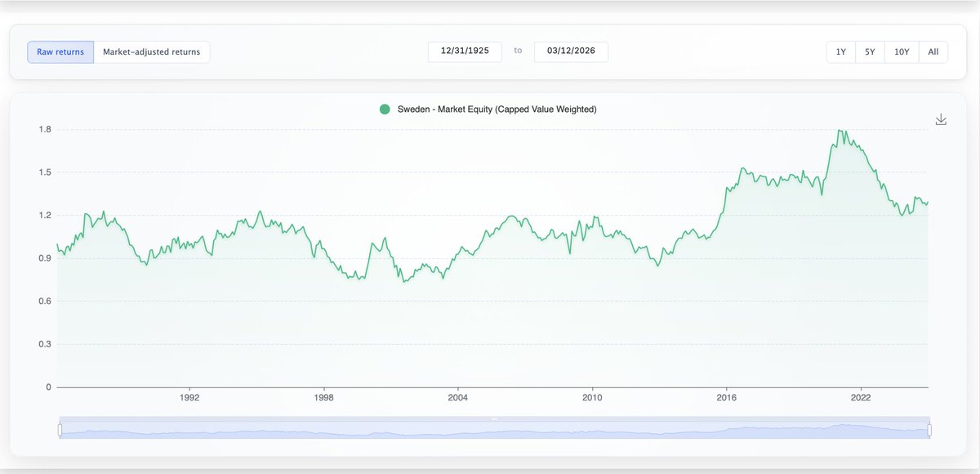The height and width of the screenshot is (474, 980).
Task: Set the range to 5Y
Action: pos(870,52)
